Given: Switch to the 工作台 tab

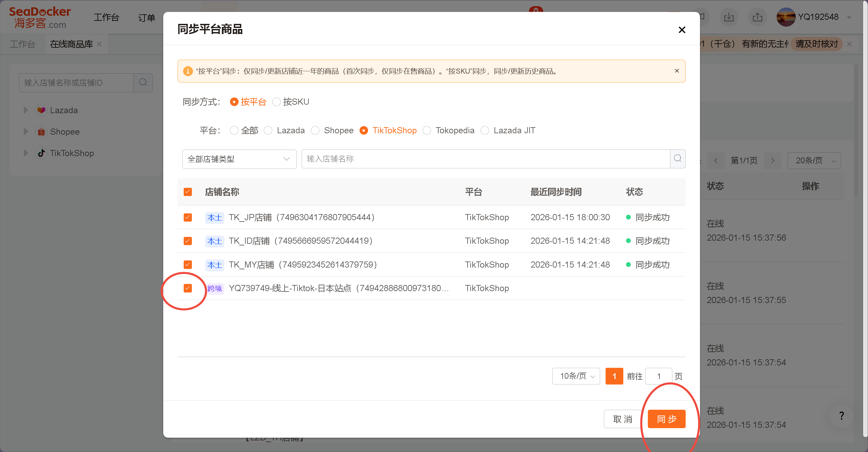Looking at the screenshot, I should (22, 44).
